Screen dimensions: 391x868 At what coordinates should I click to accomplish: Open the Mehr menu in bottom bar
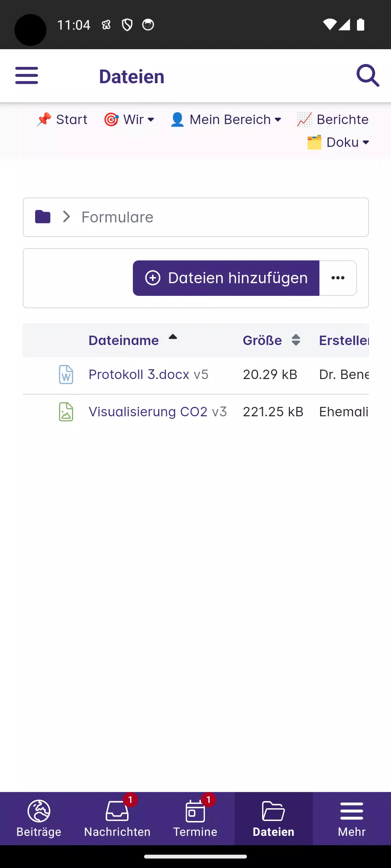(352, 819)
